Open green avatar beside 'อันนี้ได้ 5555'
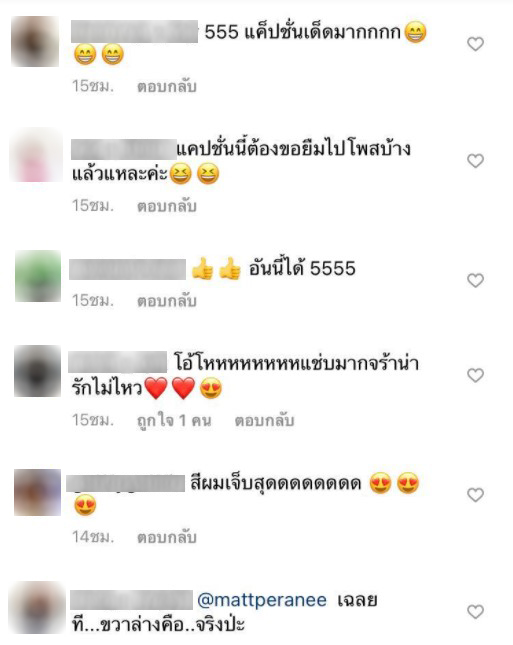 pyautogui.click(x=38, y=276)
